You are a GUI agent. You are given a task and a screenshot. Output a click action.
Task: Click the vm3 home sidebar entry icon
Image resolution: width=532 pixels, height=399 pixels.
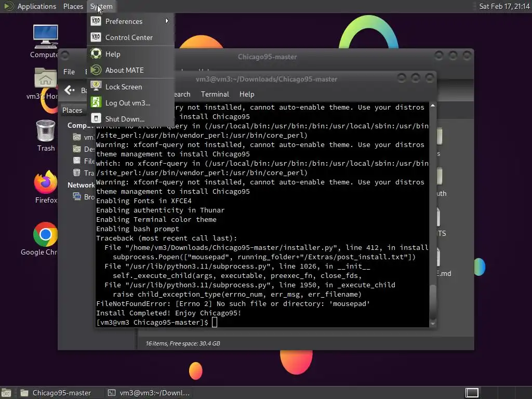(77, 137)
